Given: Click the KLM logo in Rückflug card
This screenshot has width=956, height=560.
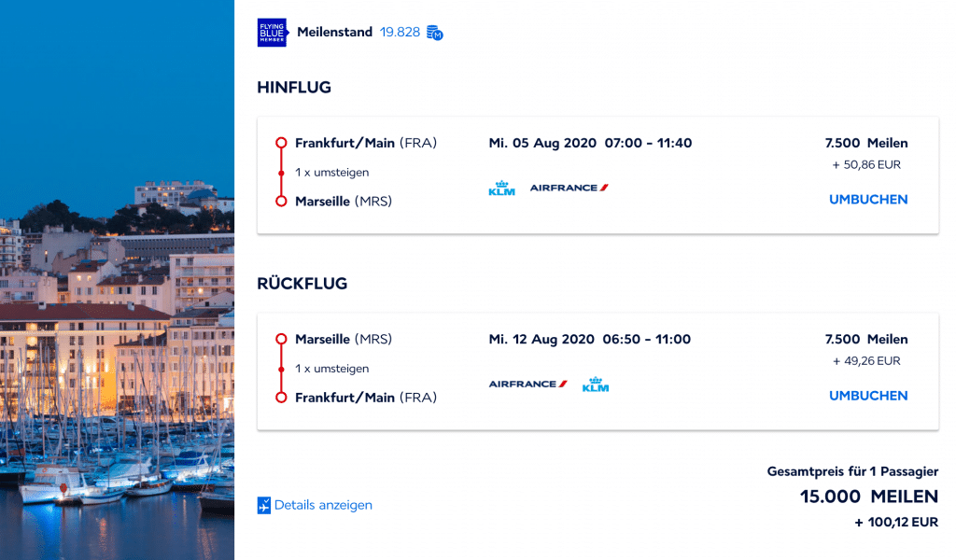Looking at the screenshot, I should click(x=595, y=385).
